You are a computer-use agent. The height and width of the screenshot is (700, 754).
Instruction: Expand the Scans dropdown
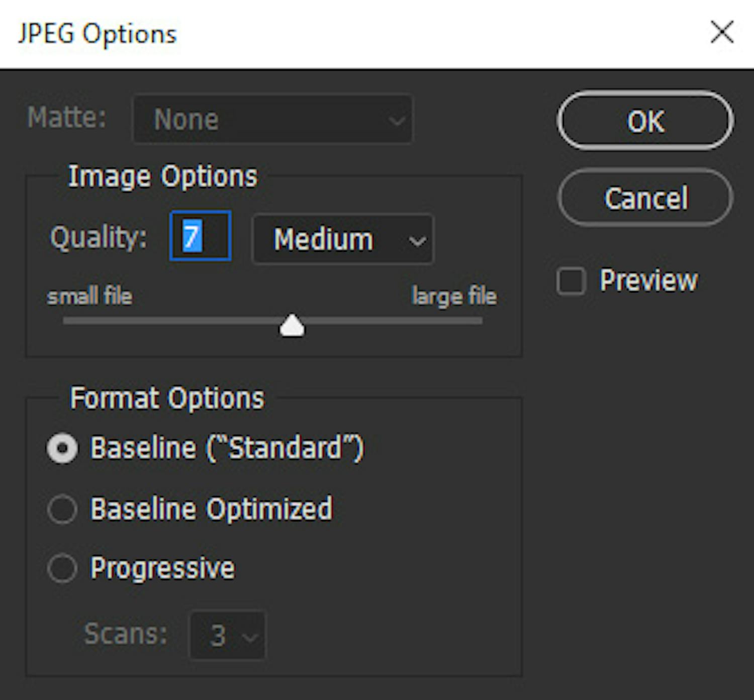[x=227, y=635]
